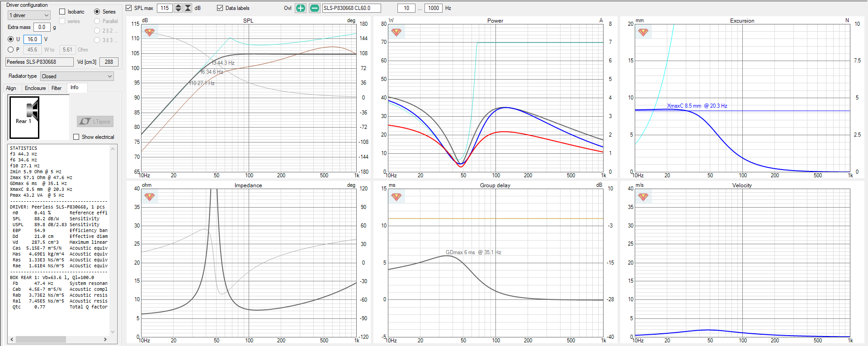Screen dimensions: 868x346
Task: Click the statistics horizontal scroll left arrow
Action: pyautogui.click(x=12, y=339)
